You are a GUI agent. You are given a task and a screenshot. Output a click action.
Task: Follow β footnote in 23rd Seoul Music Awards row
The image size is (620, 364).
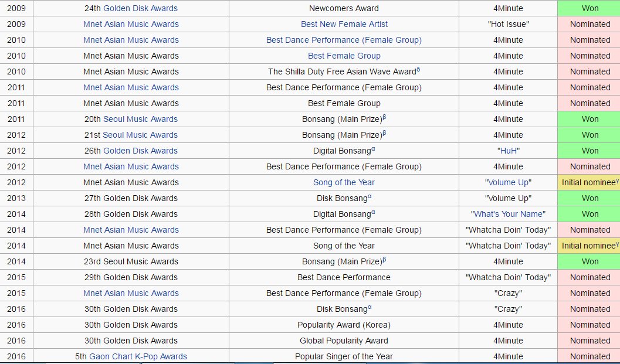[x=384, y=259]
